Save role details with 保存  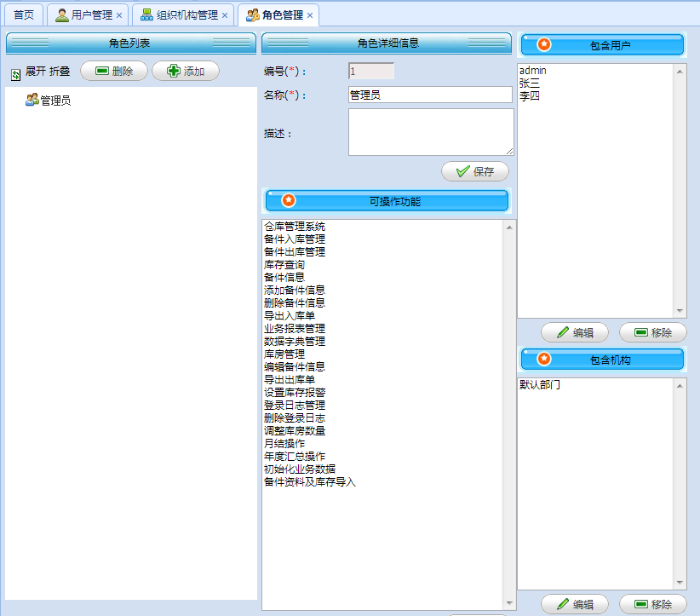coord(475,171)
